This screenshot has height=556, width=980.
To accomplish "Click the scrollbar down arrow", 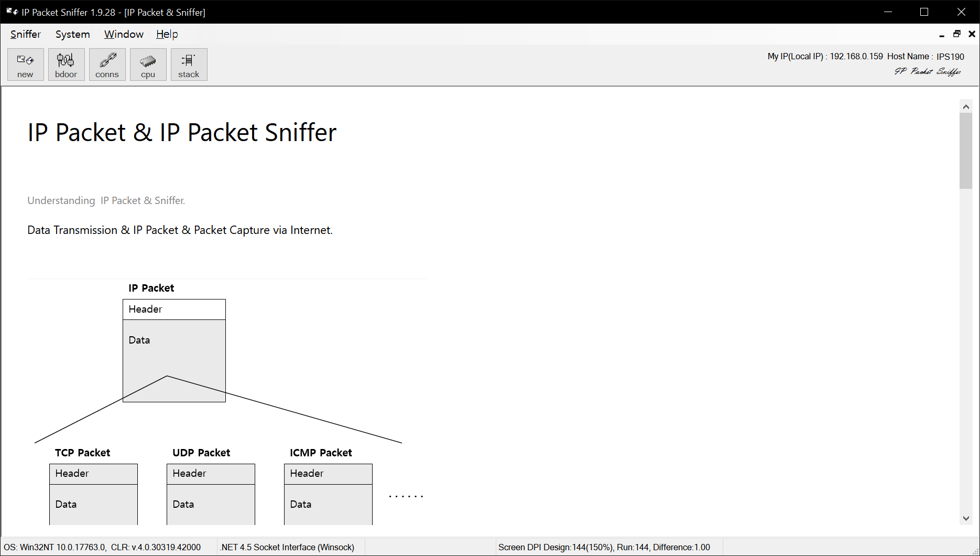I will point(966,518).
